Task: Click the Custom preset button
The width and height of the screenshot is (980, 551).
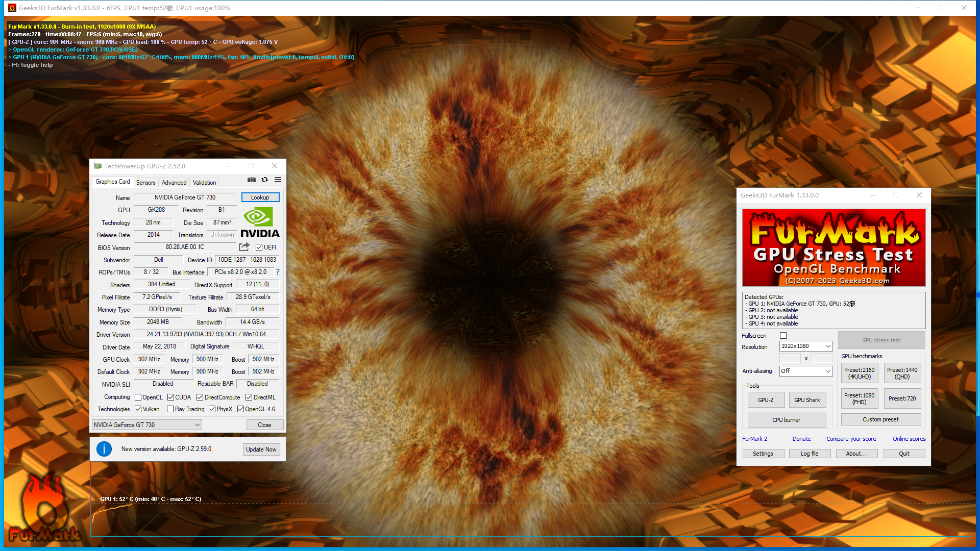Action: 881,419
